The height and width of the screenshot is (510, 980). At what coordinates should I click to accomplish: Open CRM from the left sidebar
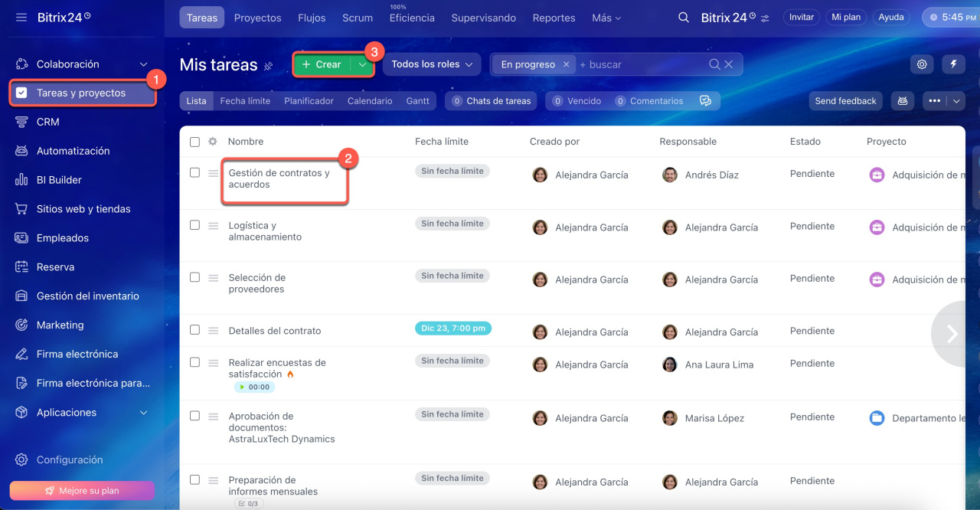[47, 122]
